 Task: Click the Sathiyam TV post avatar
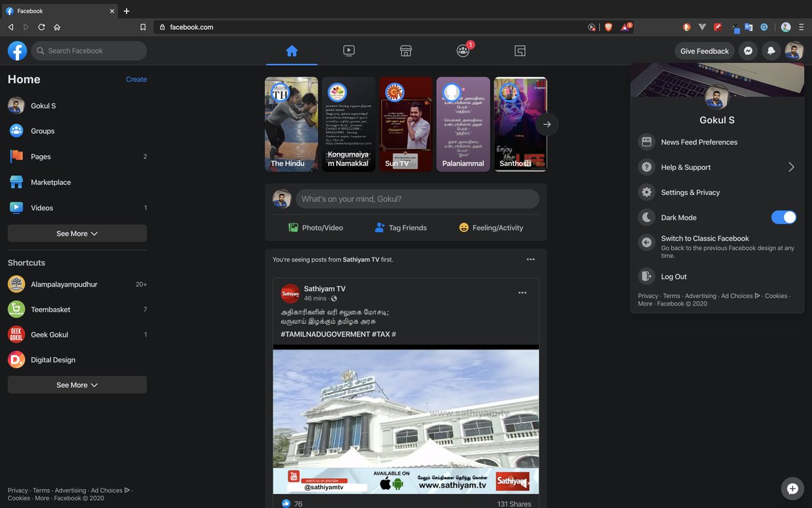click(x=290, y=293)
